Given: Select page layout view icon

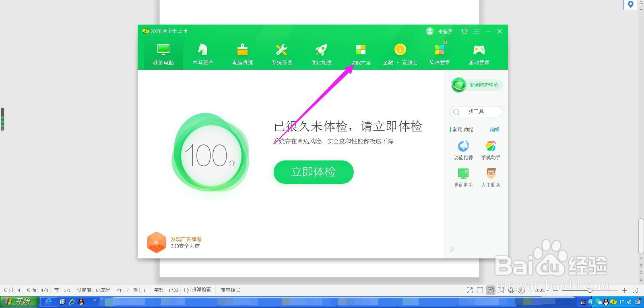Looking at the screenshot, I should [491, 290].
